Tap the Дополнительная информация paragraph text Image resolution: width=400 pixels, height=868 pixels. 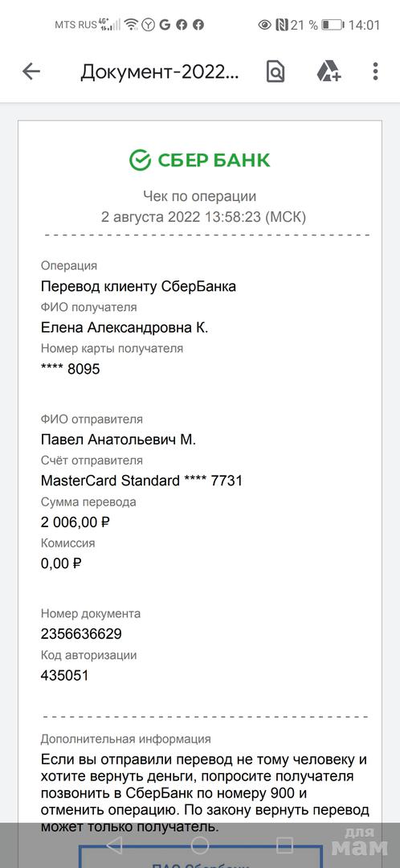click(203, 793)
